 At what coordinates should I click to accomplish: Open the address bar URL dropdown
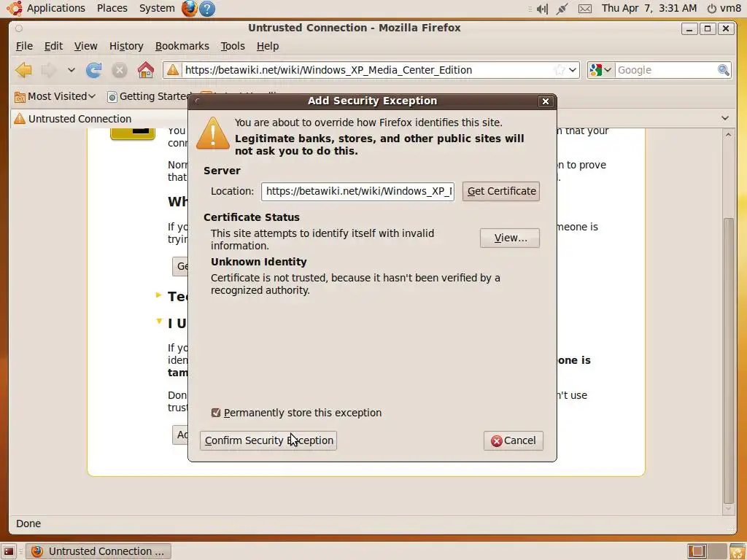point(573,70)
